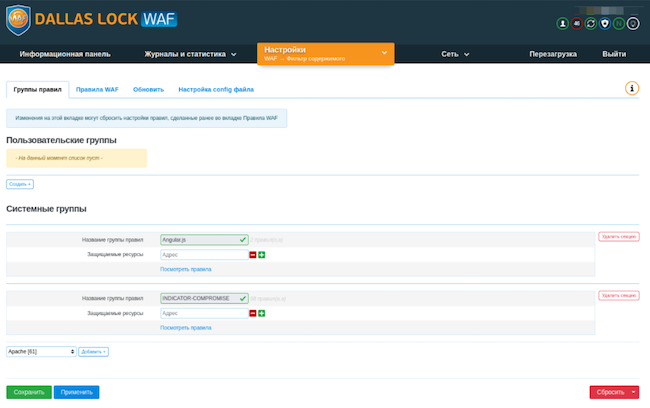This screenshot has height=408, width=650.
Task: Click Удалить секцию for Angular.js group
Action: [618, 236]
